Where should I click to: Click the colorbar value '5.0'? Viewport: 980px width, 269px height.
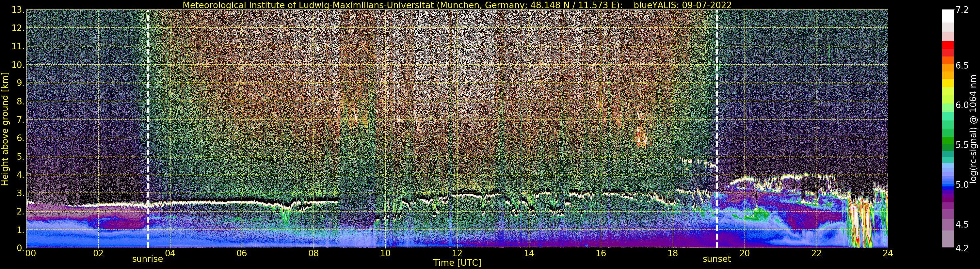click(x=962, y=184)
